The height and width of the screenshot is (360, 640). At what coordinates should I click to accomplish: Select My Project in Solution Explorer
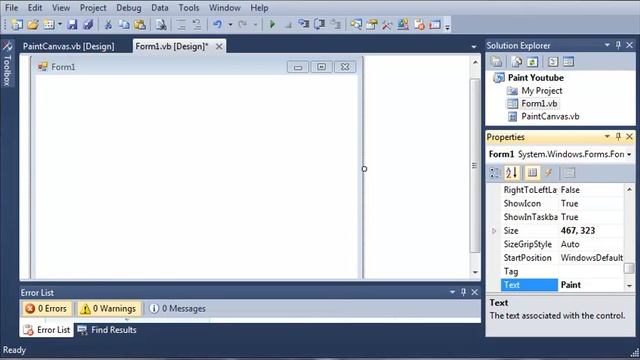pyautogui.click(x=542, y=91)
